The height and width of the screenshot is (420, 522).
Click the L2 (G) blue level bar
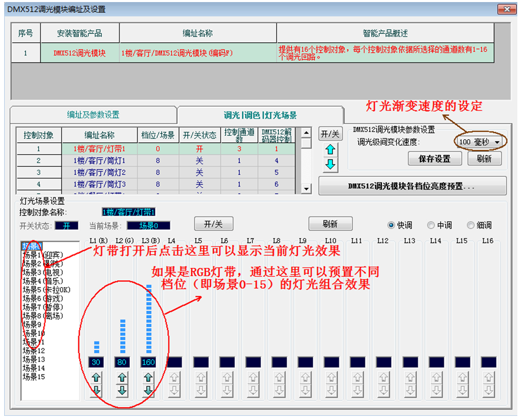coord(123,336)
